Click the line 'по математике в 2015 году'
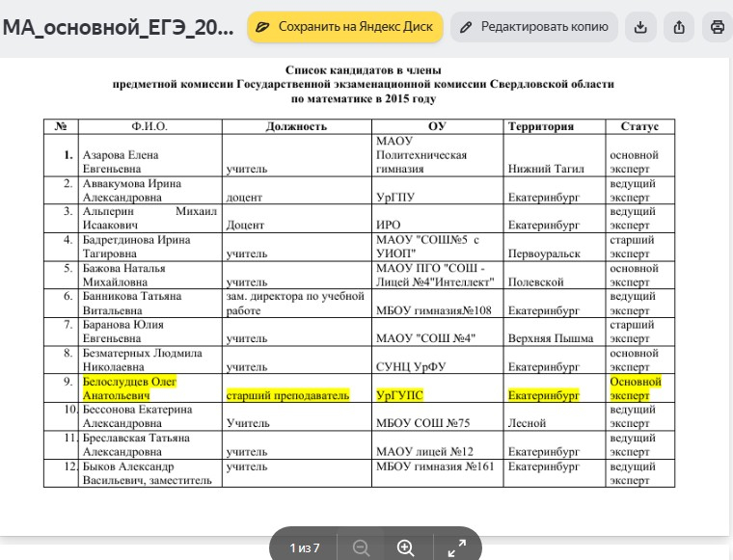Image resolution: width=733 pixels, height=560 pixels. (x=364, y=98)
